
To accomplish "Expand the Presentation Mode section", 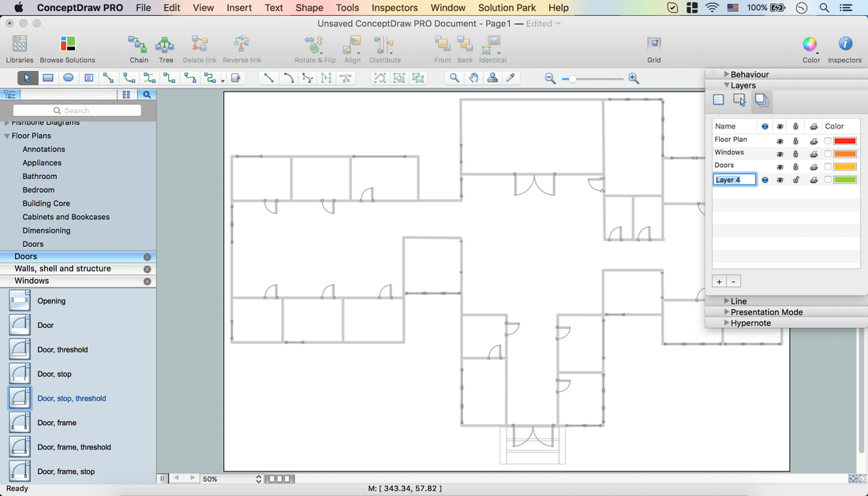I will (727, 312).
